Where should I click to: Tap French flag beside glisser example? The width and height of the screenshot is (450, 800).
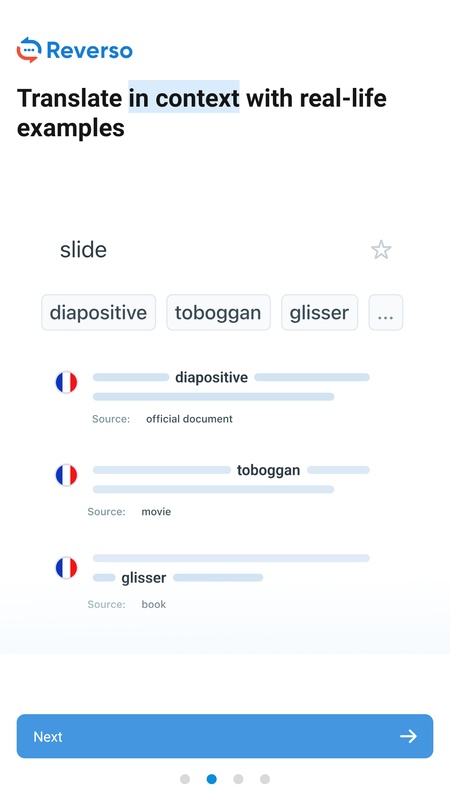click(x=66, y=568)
